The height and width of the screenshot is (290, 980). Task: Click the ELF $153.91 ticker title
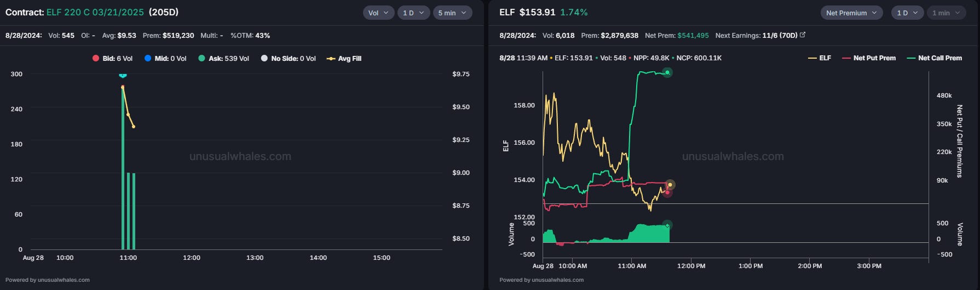coord(527,12)
